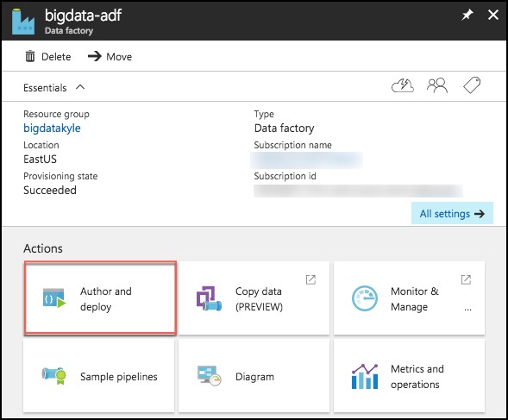Click the Monitor & Manage gauge icon
This screenshot has width=508, height=420.
point(365,298)
